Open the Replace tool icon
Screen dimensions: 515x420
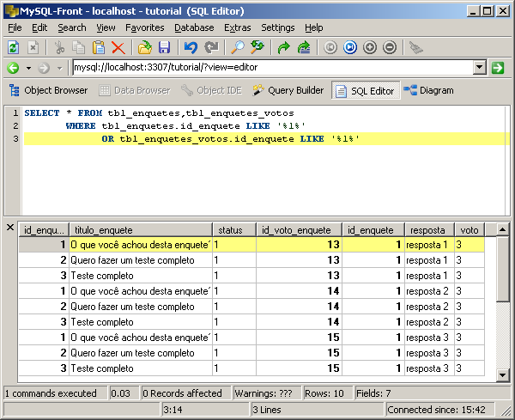257,47
